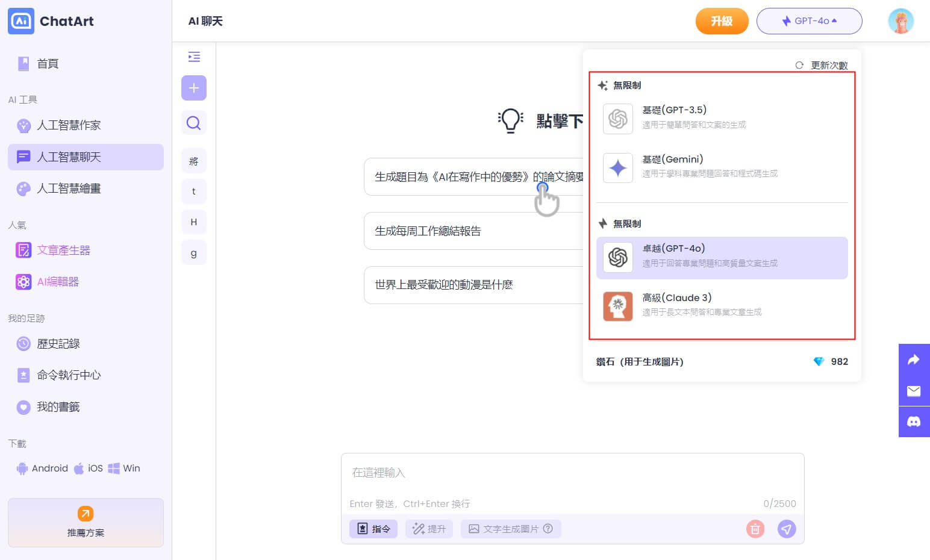Click the 升級 upgrade button
This screenshot has height=560, width=930.
(722, 21)
